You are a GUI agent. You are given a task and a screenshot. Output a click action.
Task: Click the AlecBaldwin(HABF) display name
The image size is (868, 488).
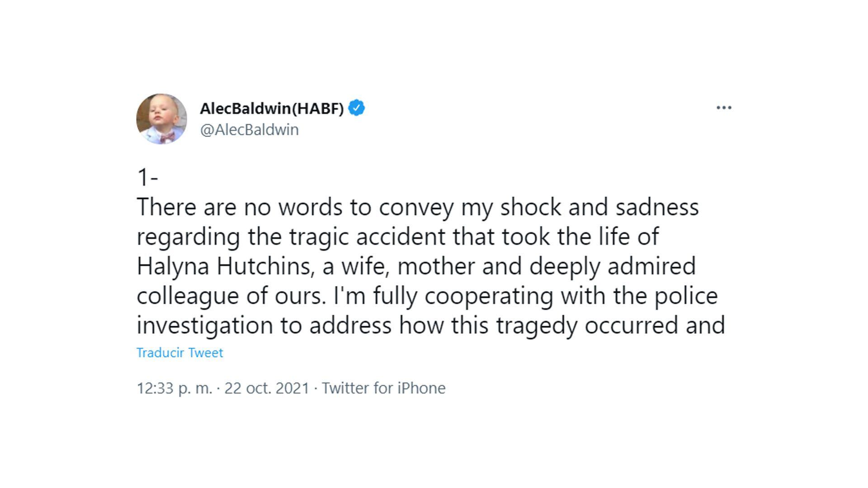[x=272, y=108]
